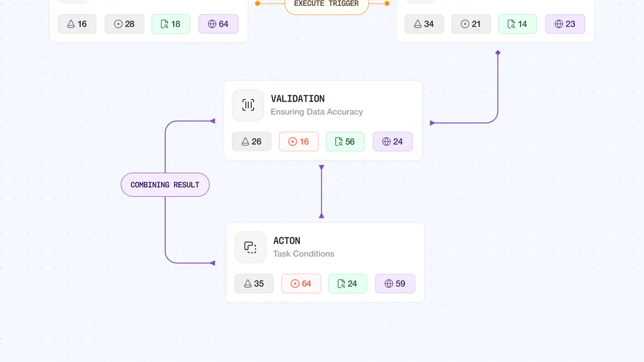The height and width of the screenshot is (362, 644).
Task: Click the top-left purple globe badge 64
Action: coord(218,24)
